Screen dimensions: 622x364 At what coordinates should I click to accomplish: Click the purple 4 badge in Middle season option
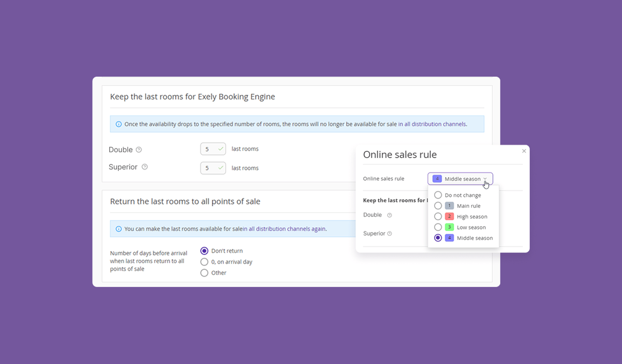pyautogui.click(x=449, y=238)
